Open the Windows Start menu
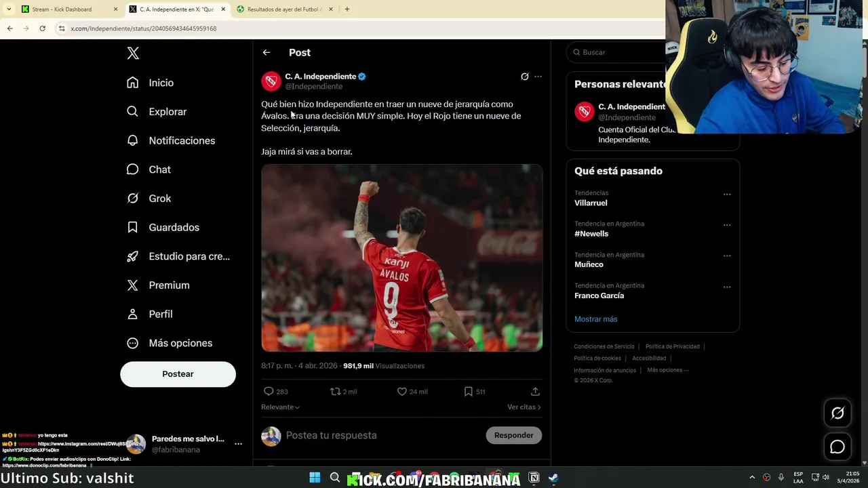 [x=315, y=478]
